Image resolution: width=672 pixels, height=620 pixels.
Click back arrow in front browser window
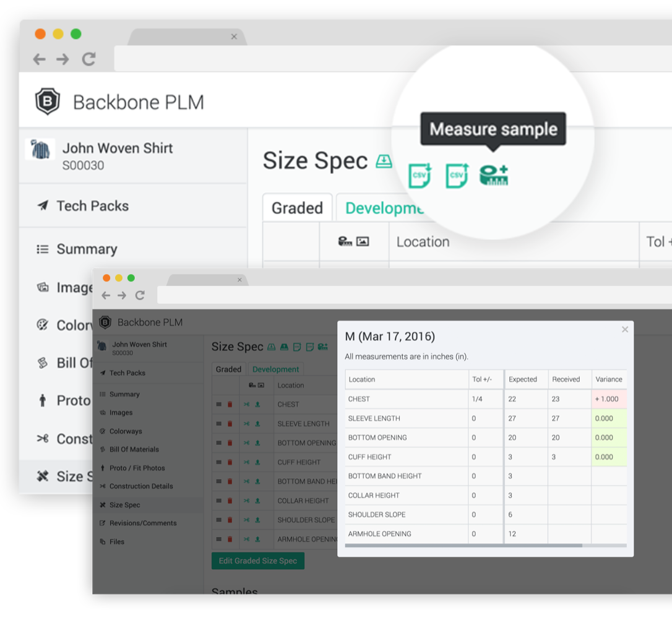coord(106,295)
